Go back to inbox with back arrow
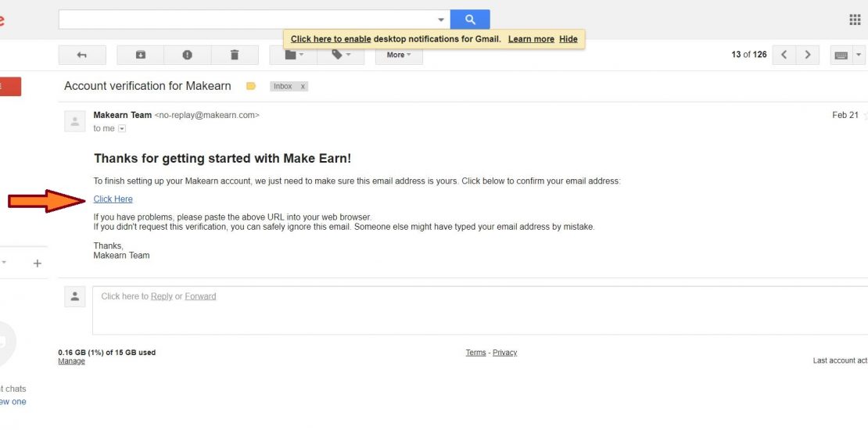This screenshot has height=430, width=868. pyautogui.click(x=81, y=55)
